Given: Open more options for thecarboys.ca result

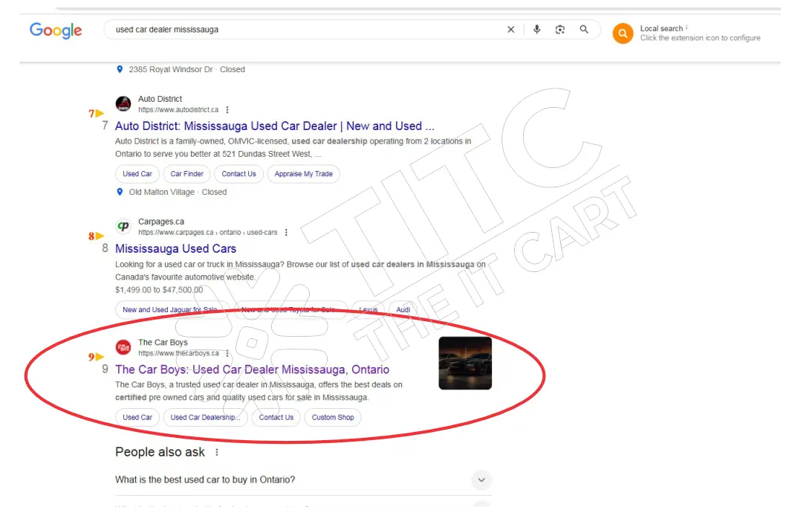Looking at the screenshot, I should coord(227,353).
